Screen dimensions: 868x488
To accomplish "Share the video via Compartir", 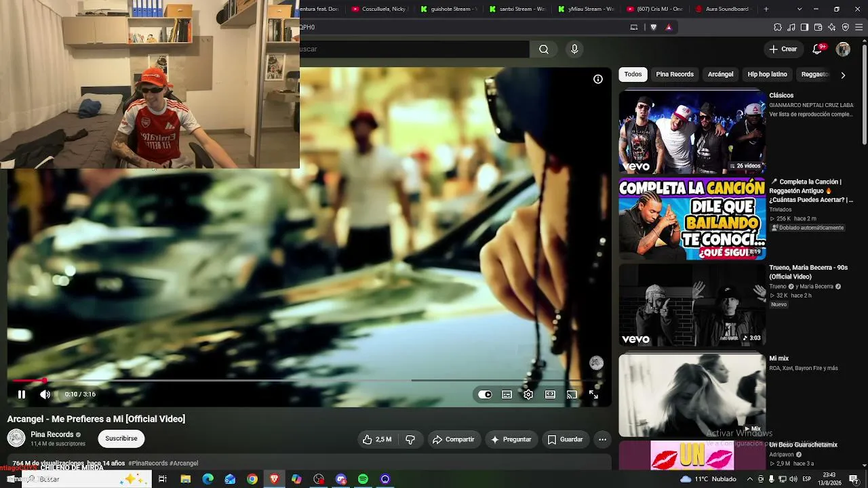I will (453, 439).
